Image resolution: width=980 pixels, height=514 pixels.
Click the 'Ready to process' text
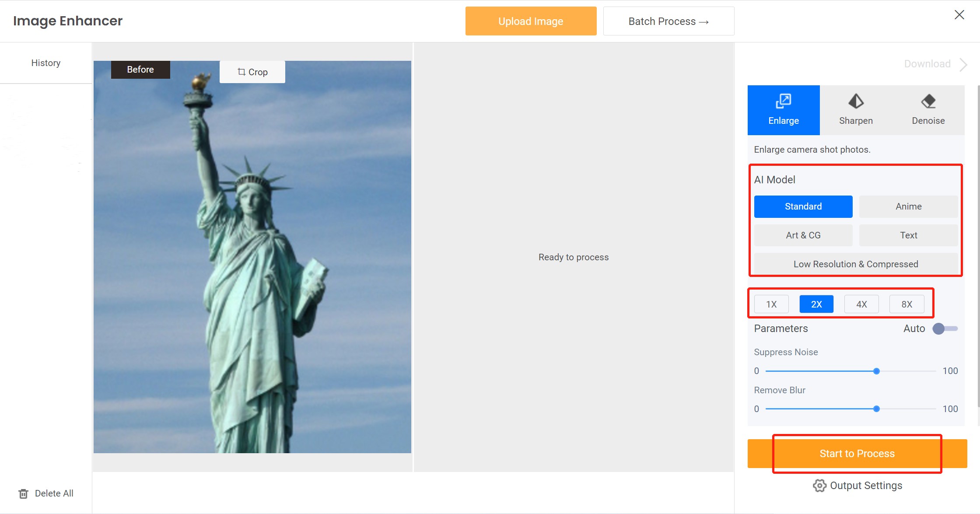(574, 257)
